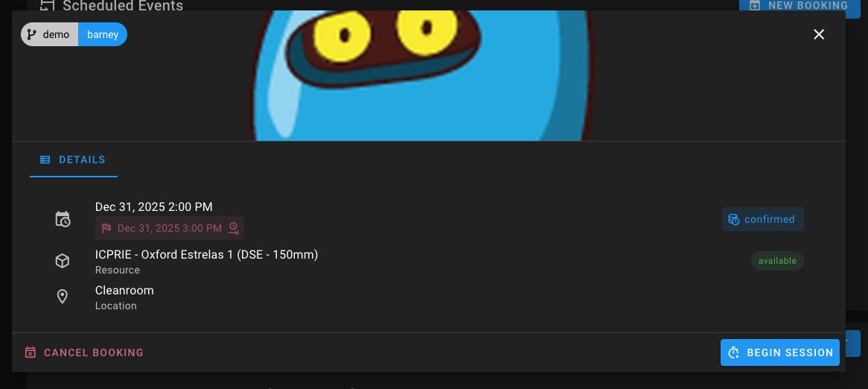Viewport: 868px width, 389px height.
Task: Click the available status badge
Action: (777, 261)
